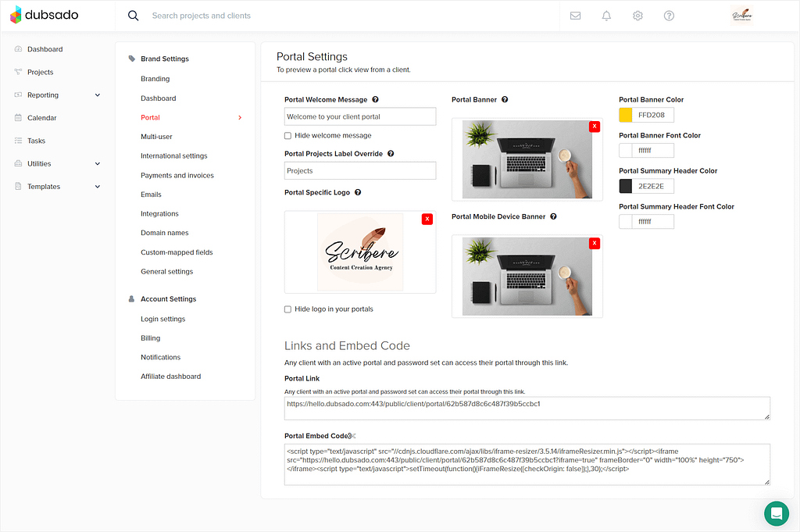Open the help question mark icon in header
This screenshot has width=800, height=532.
669,16
